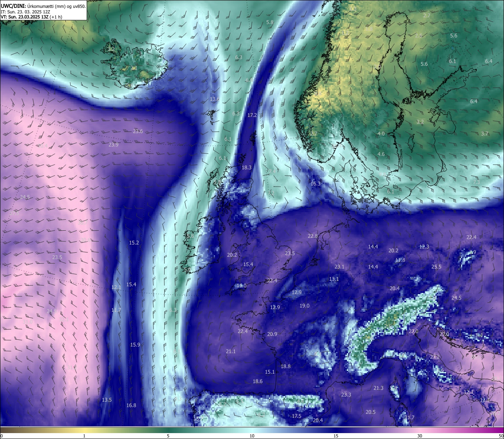
Task: Click the 11.8 value on the map
Action: pos(400,260)
